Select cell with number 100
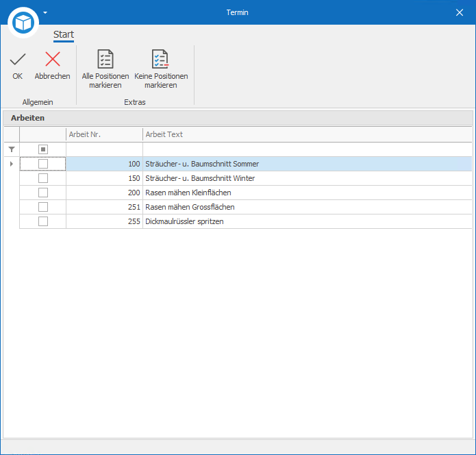Image resolution: width=476 pixels, height=455 pixels. [104, 164]
